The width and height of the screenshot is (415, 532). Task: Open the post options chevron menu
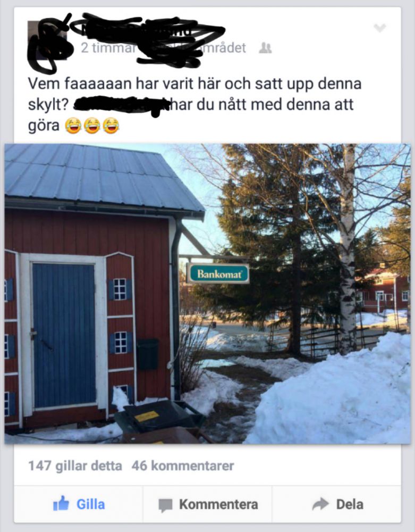click(x=380, y=28)
